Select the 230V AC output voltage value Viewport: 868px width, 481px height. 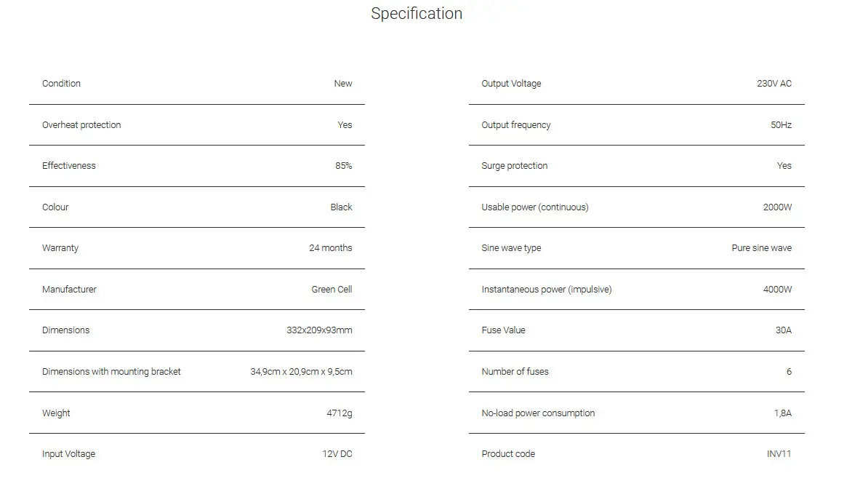click(x=774, y=84)
